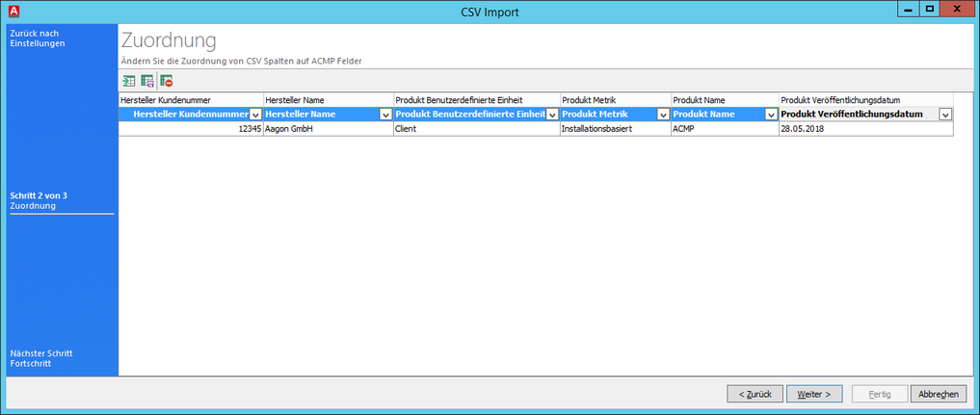Image resolution: width=980 pixels, height=415 pixels.
Task: Open the Hersteller Kundennummer mapping dropdown
Action: (x=254, y=115)
